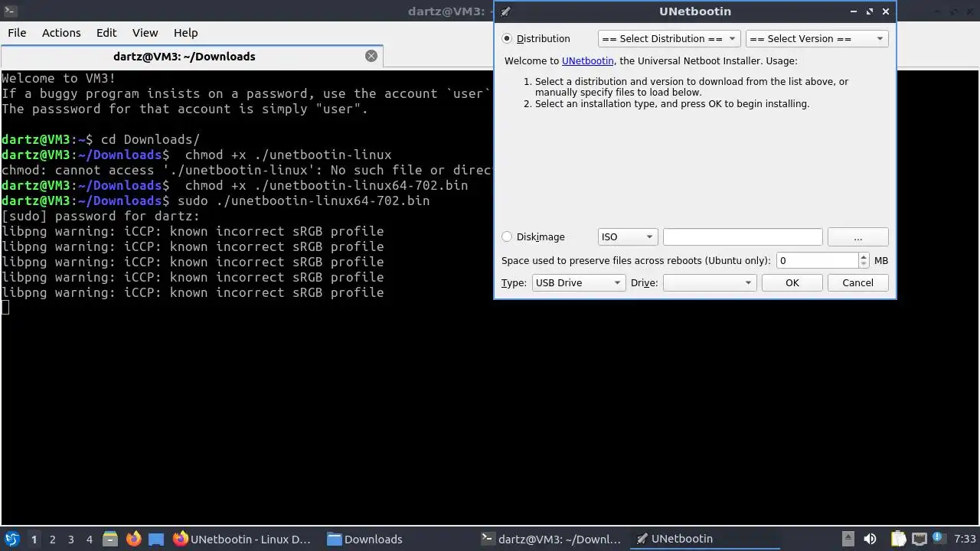Click the network connection tray icon
The width and height of the screenshot is (980, 551).
(920, 539)
